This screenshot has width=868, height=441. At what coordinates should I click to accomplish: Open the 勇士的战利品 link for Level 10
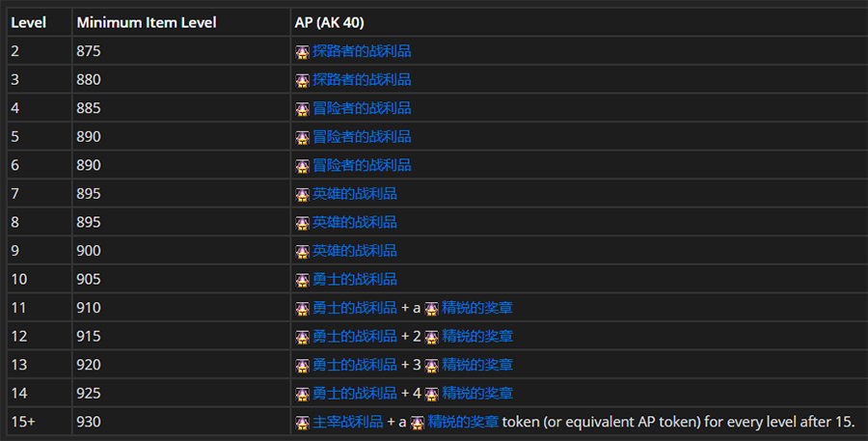(354, 279)
